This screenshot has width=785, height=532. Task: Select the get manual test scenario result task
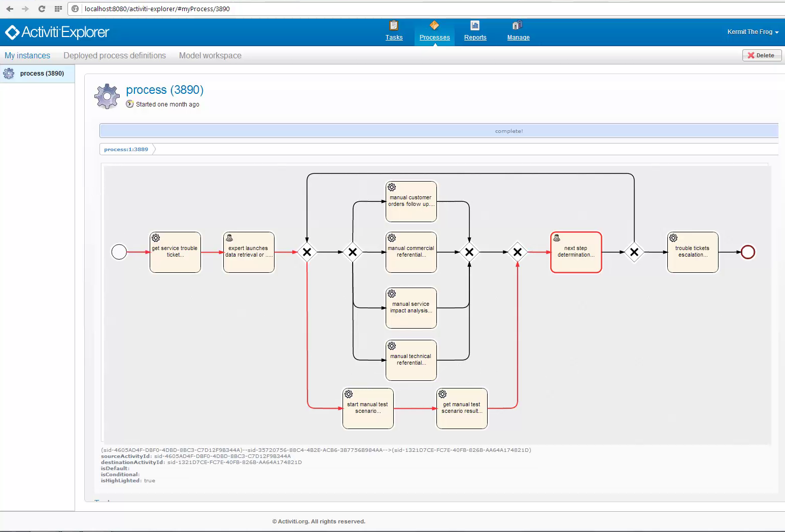tap(462, 408)
